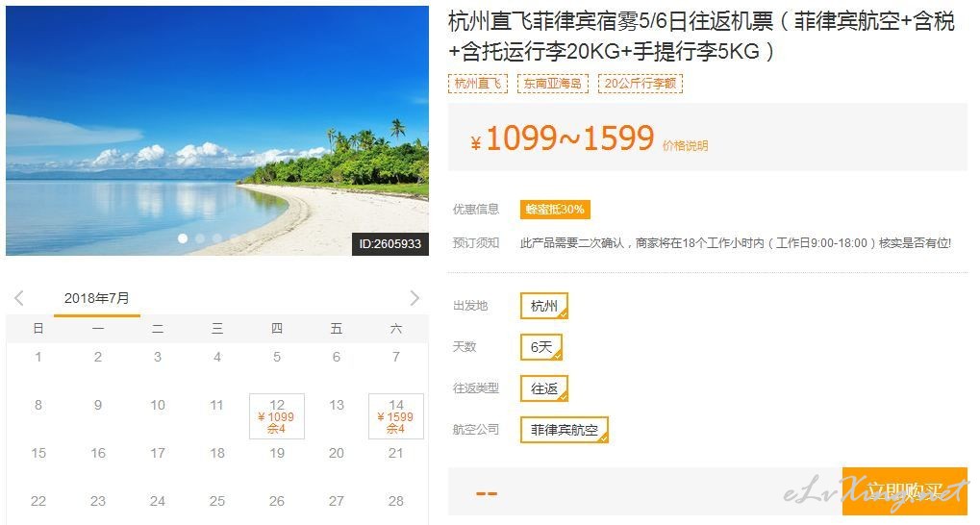The height and width of the screenshot is (525, 980).
Task: Open the 2018年7月 month tab
Action: 97,299
